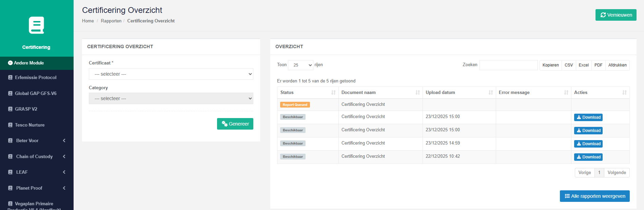The height and width of the screenshot is (210, 644).
Task: Click the book icon beside Planet Proof
Action: tap(10, 188)
